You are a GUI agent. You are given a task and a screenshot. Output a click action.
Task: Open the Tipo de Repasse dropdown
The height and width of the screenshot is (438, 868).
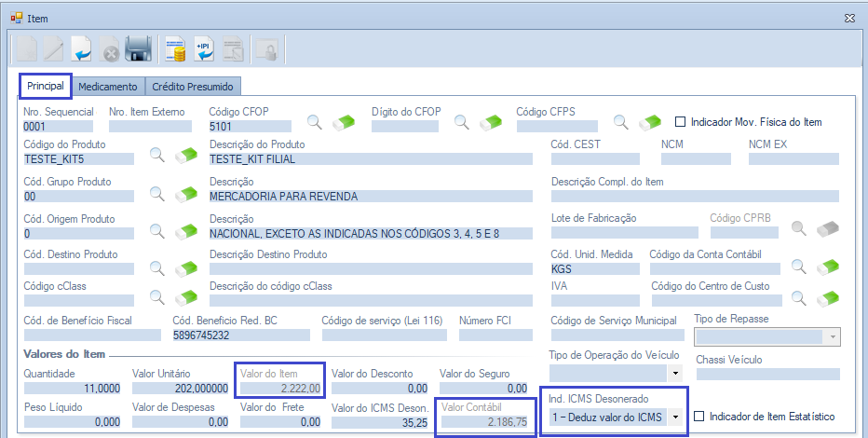point(832,336)
